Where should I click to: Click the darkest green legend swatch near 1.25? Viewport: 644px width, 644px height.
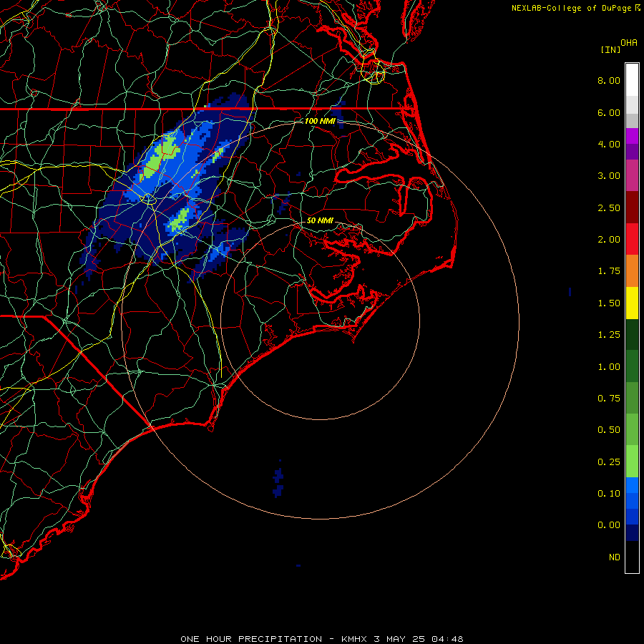[x=632, y=335]
